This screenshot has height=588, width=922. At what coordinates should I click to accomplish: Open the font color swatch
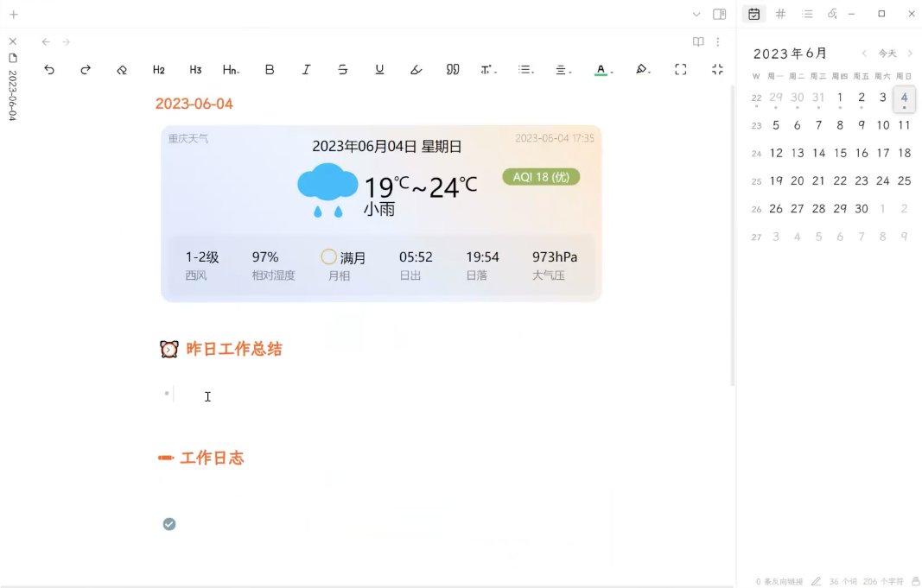pos(601,69)
